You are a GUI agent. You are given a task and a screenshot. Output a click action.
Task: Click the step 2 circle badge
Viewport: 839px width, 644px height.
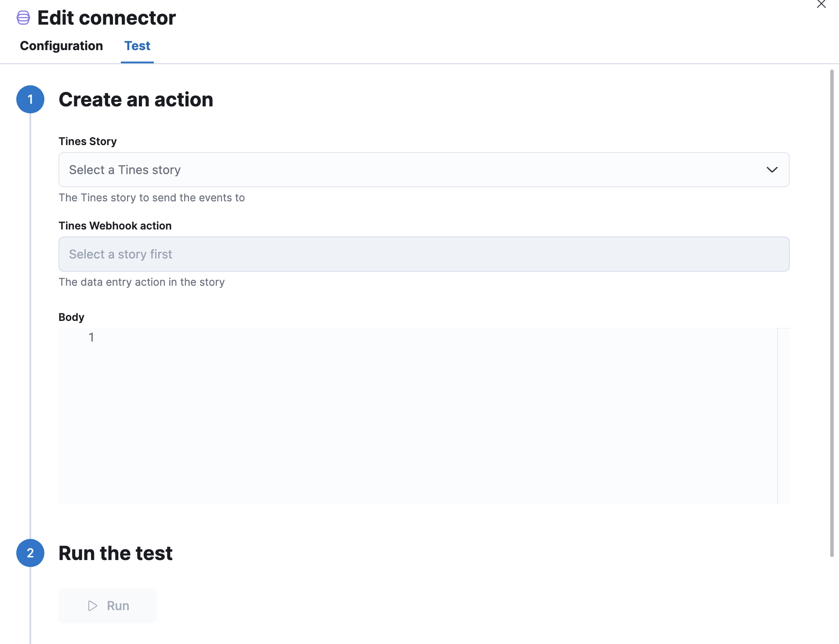[x=30, y=553]
